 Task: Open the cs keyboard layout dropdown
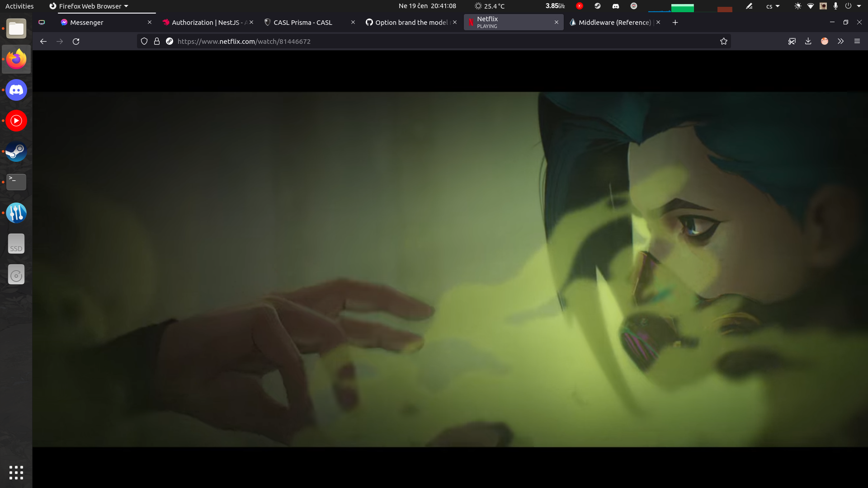coord(773,6)
